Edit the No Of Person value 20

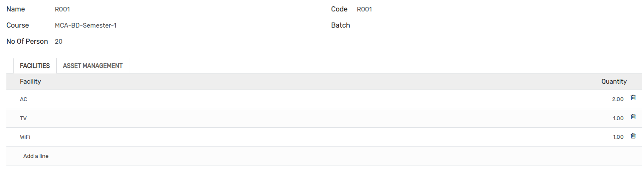coord(59,42)
